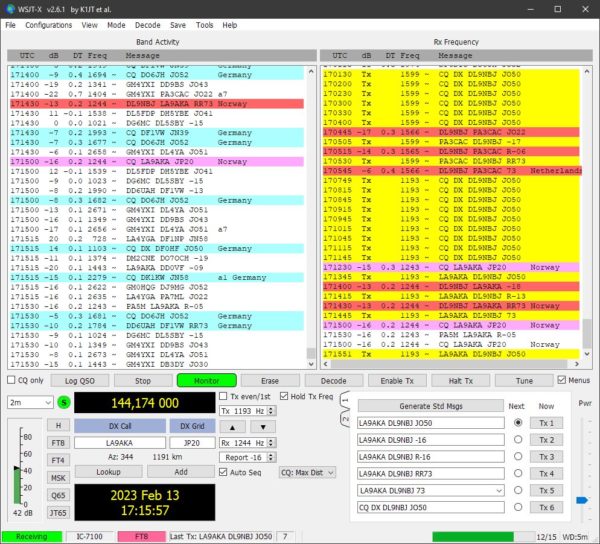Viewport: 600px width, 544px height.
Task: Select the H mode button
Action: 58,425
